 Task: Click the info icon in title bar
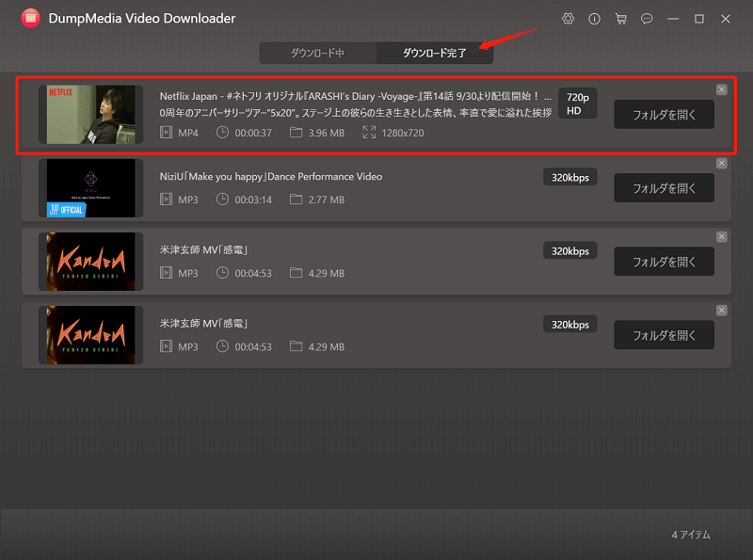[594, 19]
